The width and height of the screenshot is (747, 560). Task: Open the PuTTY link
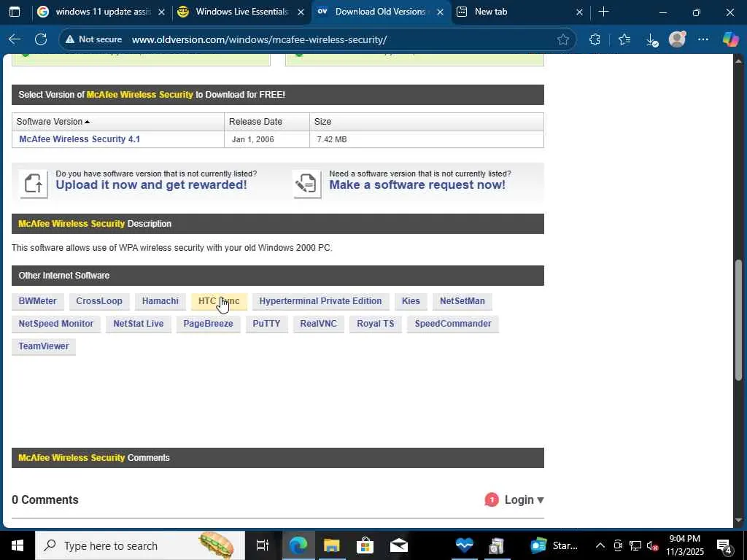tap(266, 323)
